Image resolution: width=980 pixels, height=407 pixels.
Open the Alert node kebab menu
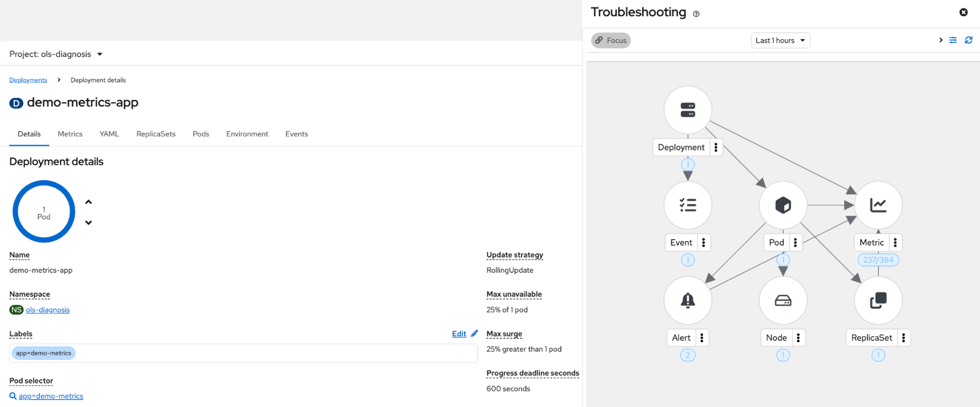point(702,337)
